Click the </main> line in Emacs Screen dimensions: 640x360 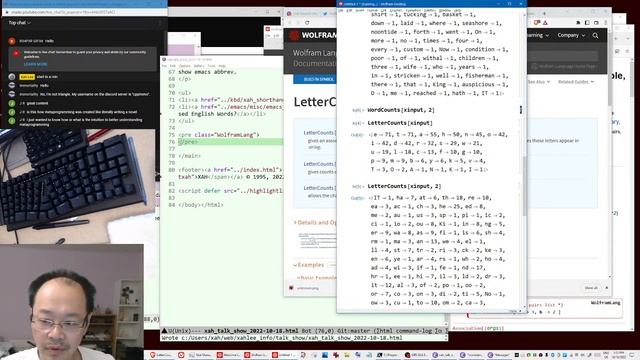189,156
